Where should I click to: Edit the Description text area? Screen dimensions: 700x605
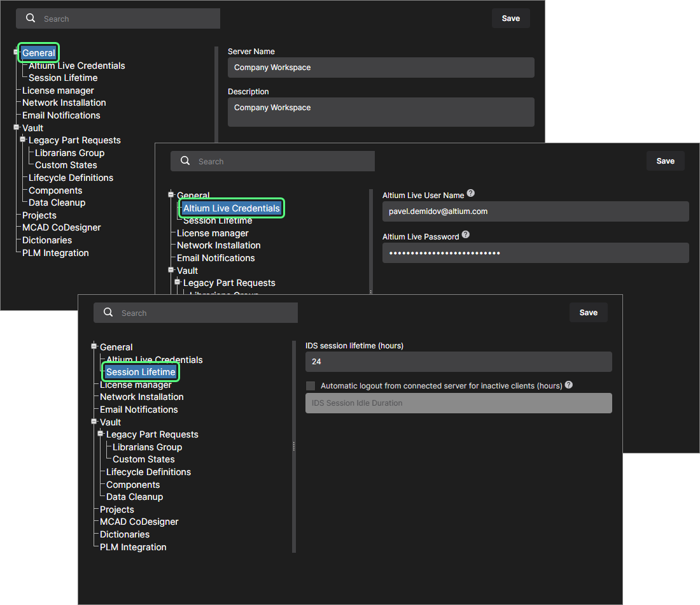tap(381, 112)
